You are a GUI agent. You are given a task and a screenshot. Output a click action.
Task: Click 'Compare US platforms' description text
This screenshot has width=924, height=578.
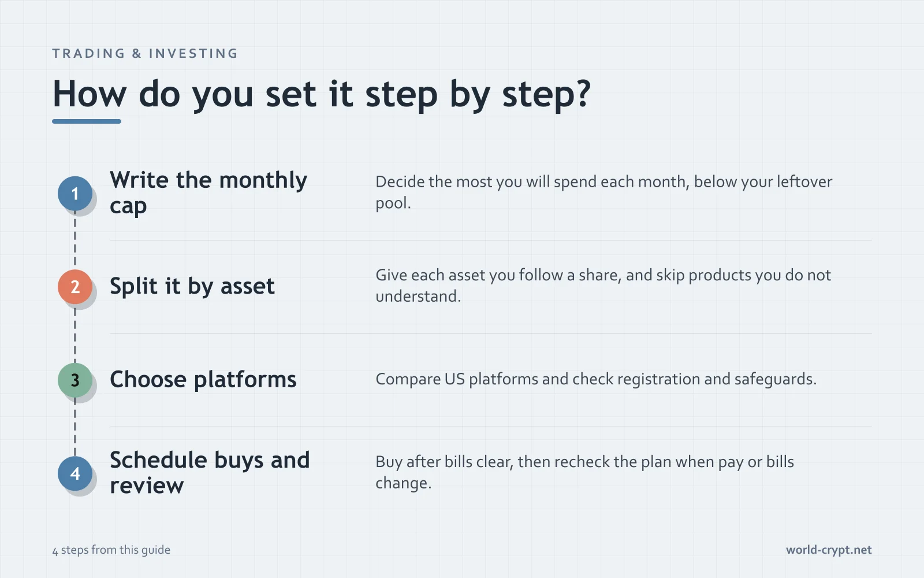coord(596,379)
